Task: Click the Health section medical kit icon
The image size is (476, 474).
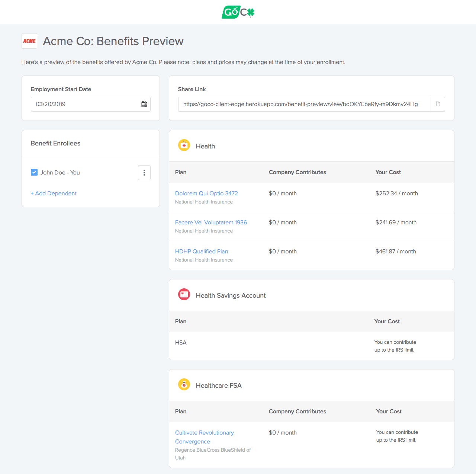Action: click(x=184, y=145)
